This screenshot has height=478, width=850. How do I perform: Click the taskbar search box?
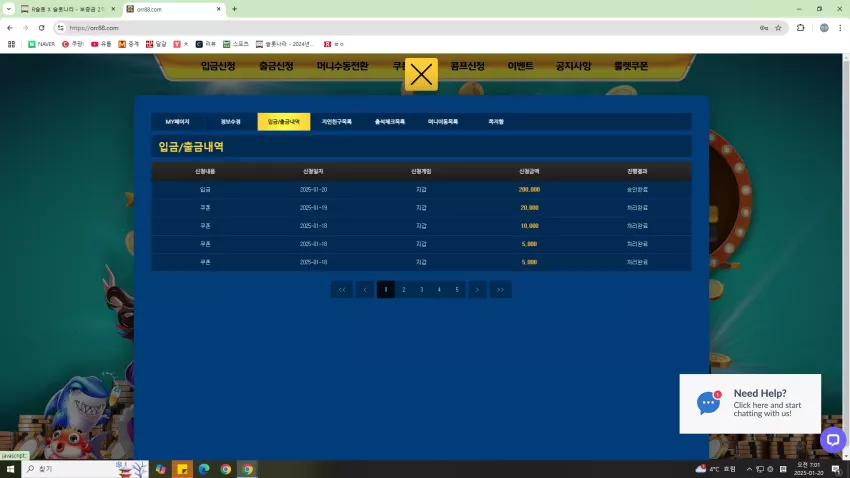pyautogui.click(x=85, y=469)
